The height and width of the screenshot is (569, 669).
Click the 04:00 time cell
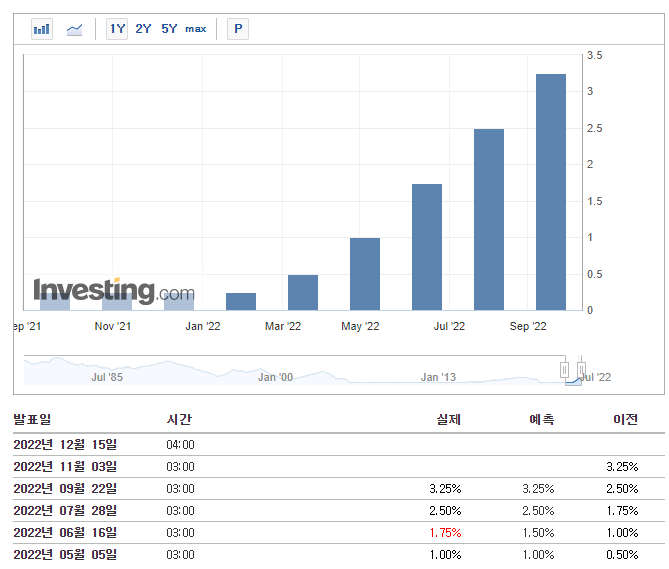(x=180, y=445)
